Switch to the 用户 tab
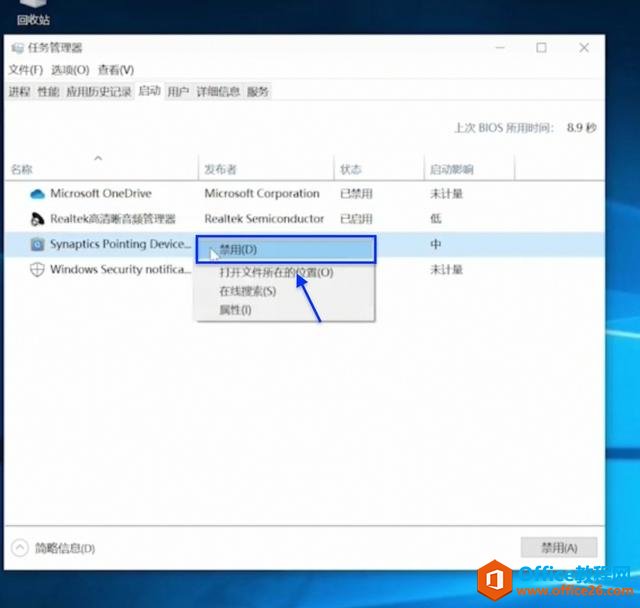 (x=178, y=91)
